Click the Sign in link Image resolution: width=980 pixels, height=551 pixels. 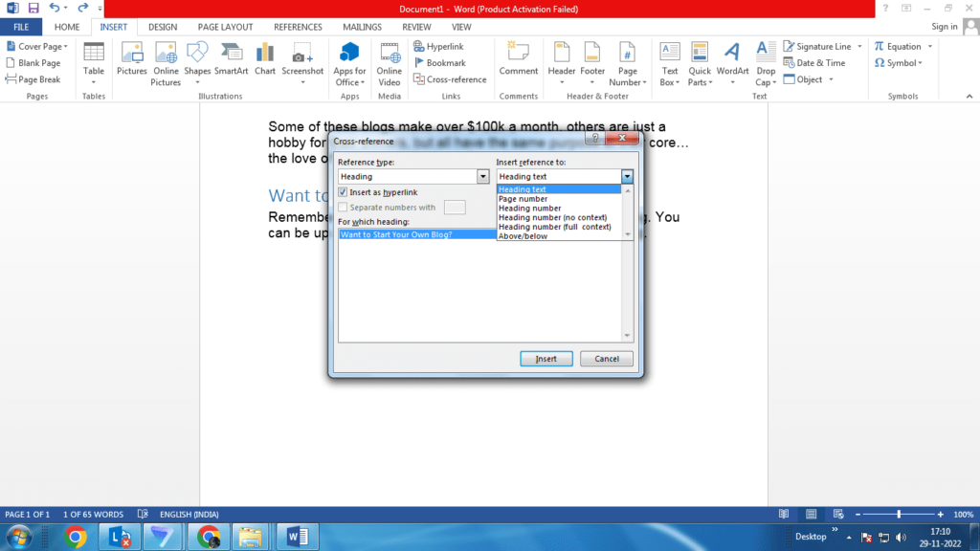coord(947,27)
